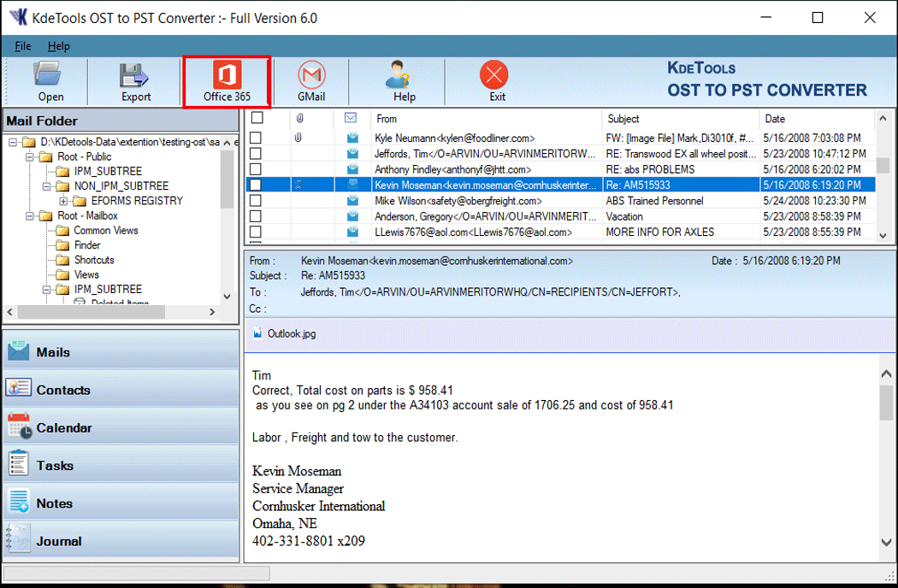The image size is (898, 588).
Task: Open the Outlook.jpg attachment link
Action: tap(292, 334)
